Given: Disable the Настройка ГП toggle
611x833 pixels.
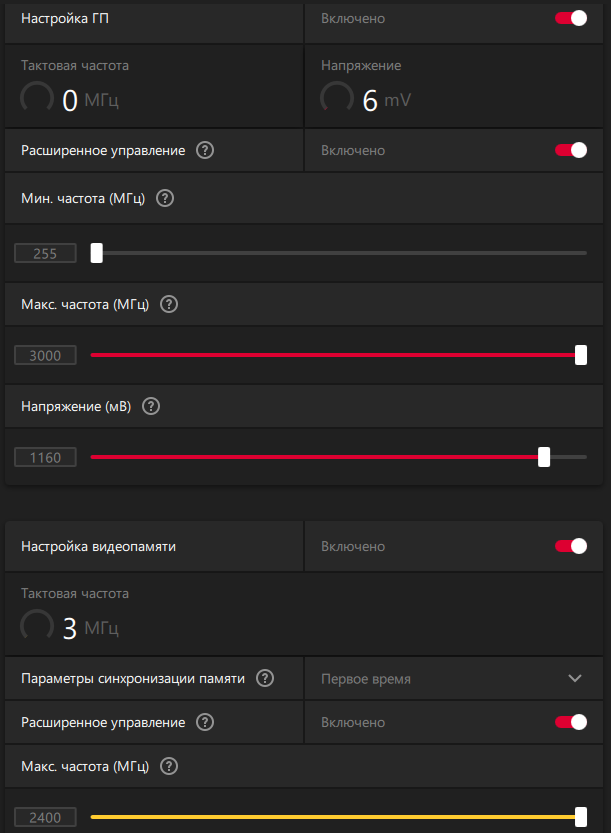Looking at the screenshot, I should [x=570, y=17].
